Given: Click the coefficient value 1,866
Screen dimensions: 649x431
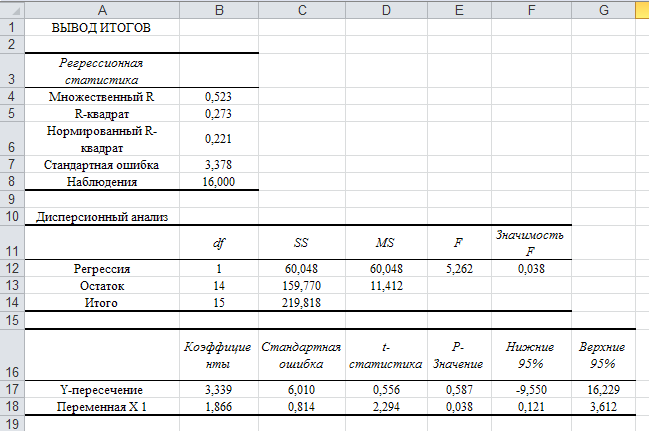Looking at the screenshot, I should click(x=219, y=407).
